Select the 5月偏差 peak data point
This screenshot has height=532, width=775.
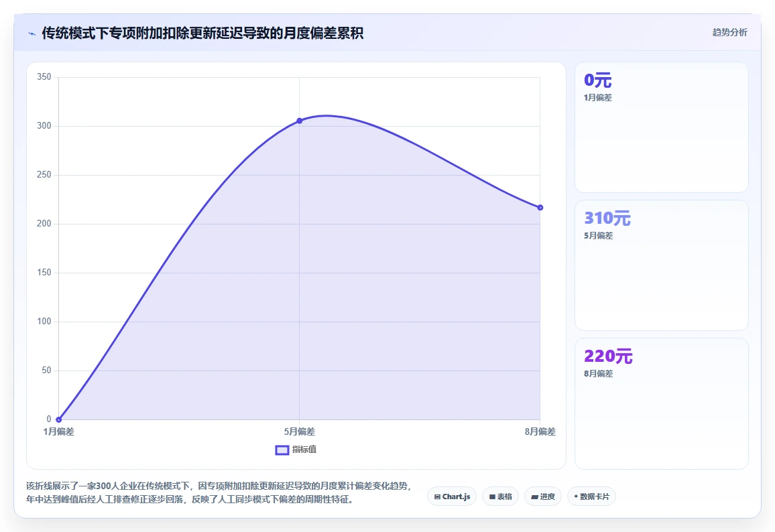tap(300, 121)
